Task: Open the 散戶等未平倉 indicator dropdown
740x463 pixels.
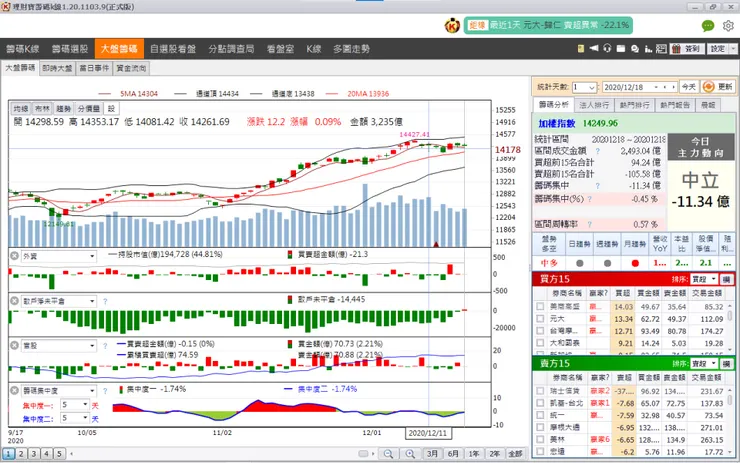Action: [x=59, y=301]
